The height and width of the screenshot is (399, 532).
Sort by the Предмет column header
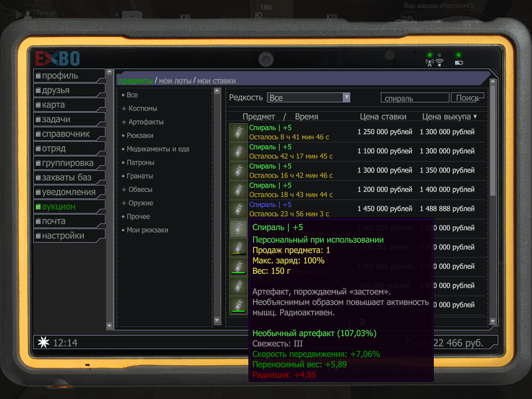coord(259,117)
